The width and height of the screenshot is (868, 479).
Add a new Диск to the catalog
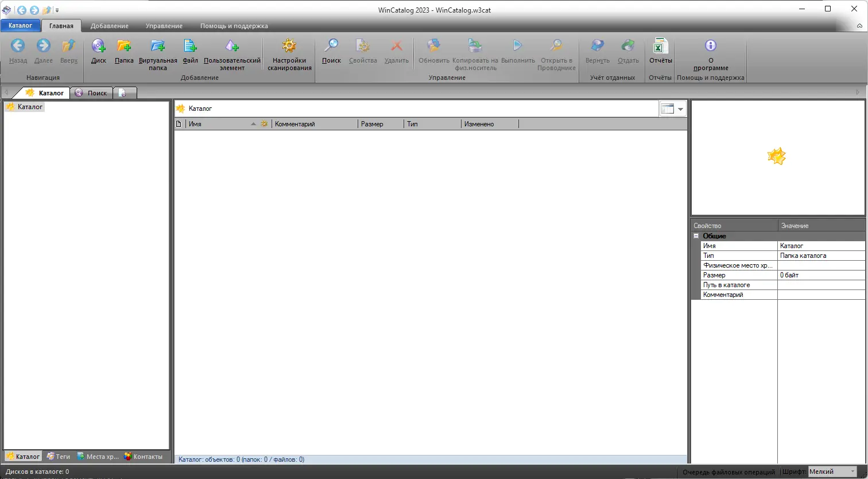pos(99,51)
